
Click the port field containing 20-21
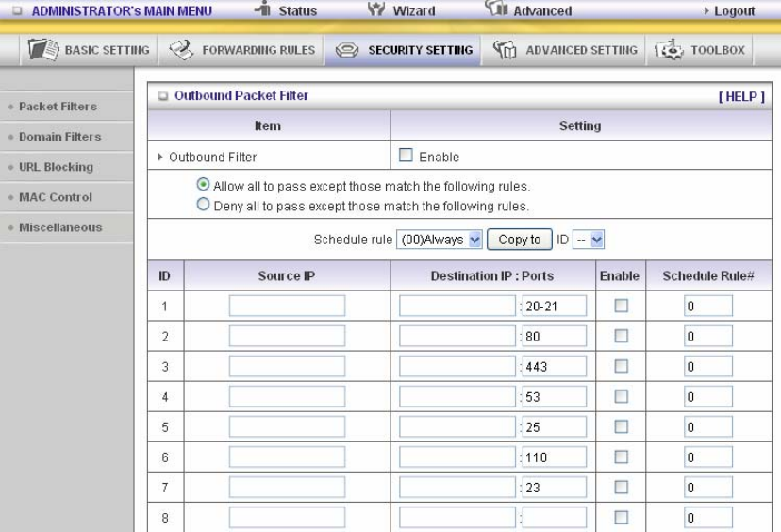pyautogui.click(x=555, y=306)
